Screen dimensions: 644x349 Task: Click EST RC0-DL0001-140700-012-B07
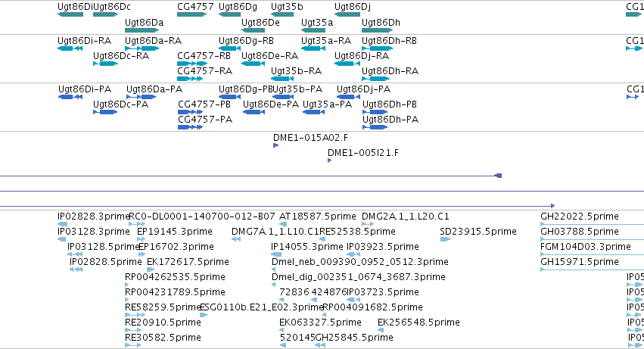(202, 217)
